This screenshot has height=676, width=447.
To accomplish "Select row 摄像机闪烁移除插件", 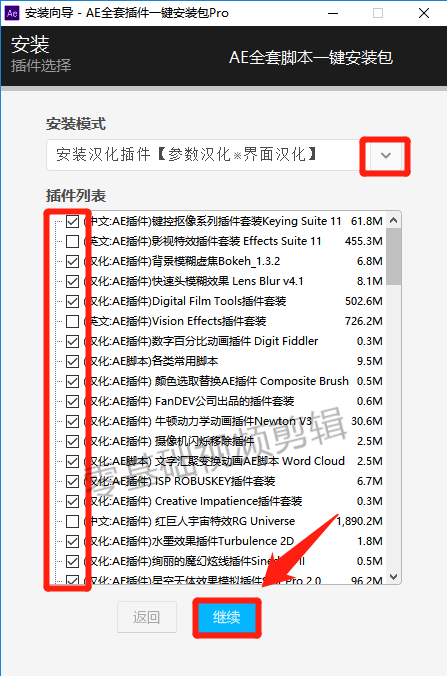I will click(x=169, y=441).
